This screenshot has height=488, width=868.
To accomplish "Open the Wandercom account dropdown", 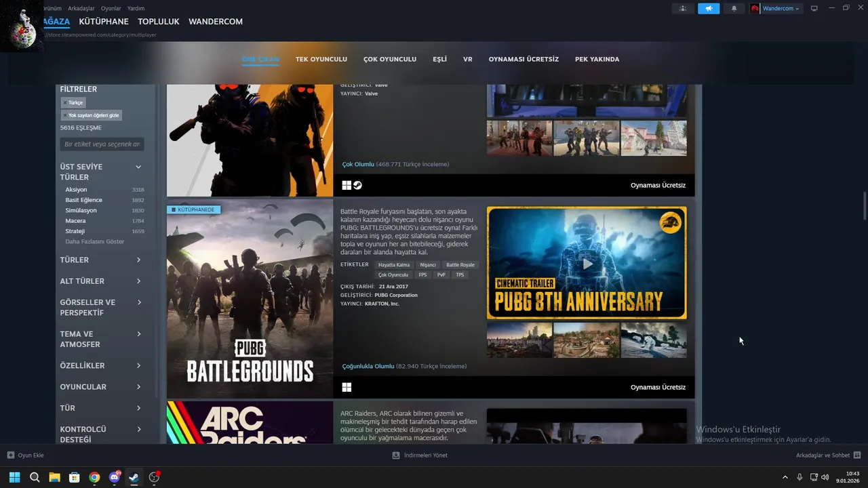I will (781, 8).
